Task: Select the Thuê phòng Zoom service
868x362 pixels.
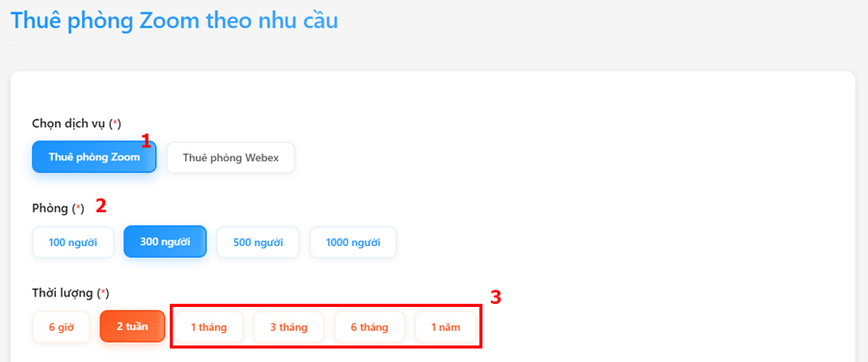Action: (x=95, y=157)
